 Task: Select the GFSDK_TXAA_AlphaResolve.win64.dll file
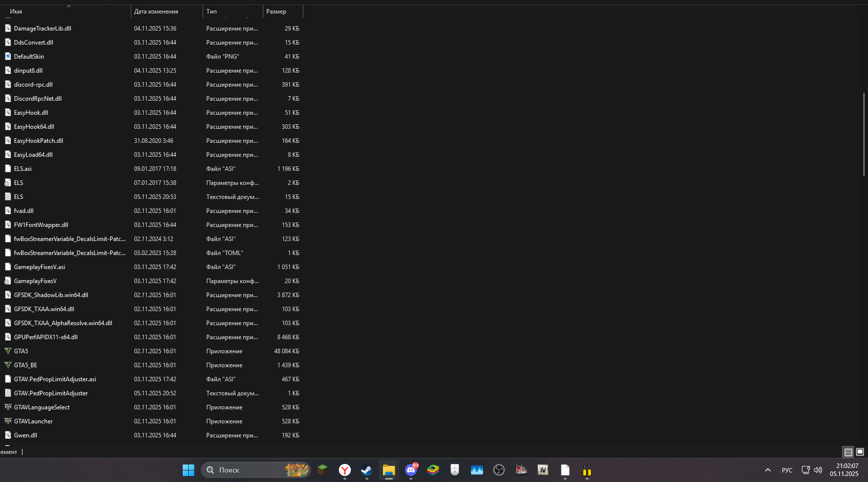[x=63, y=323]
